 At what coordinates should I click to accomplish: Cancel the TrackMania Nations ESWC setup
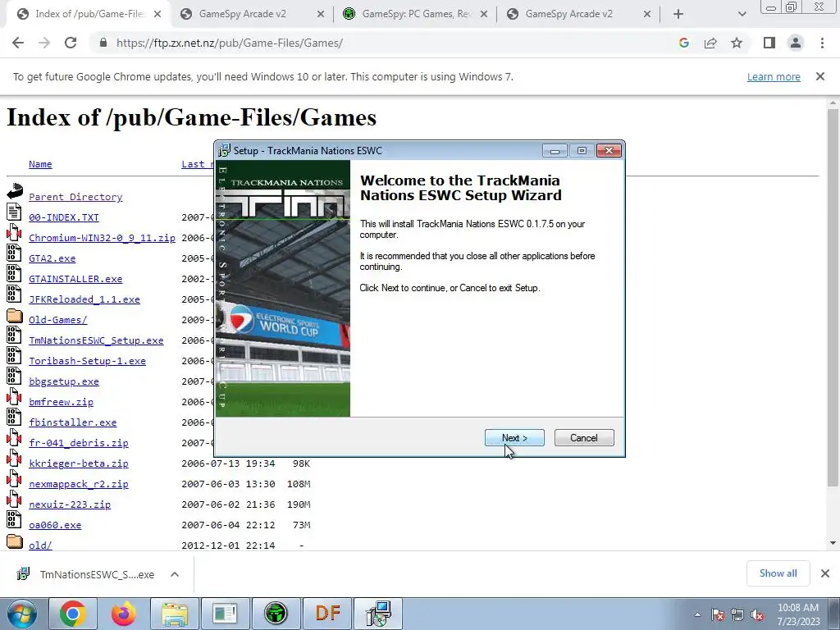click(x=584, y=438)
